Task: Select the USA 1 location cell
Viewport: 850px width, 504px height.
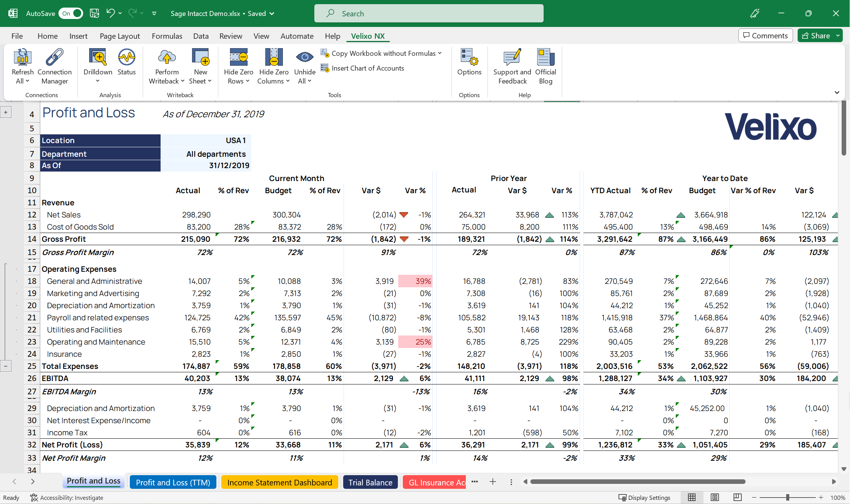Action: (x=206, y=140)
